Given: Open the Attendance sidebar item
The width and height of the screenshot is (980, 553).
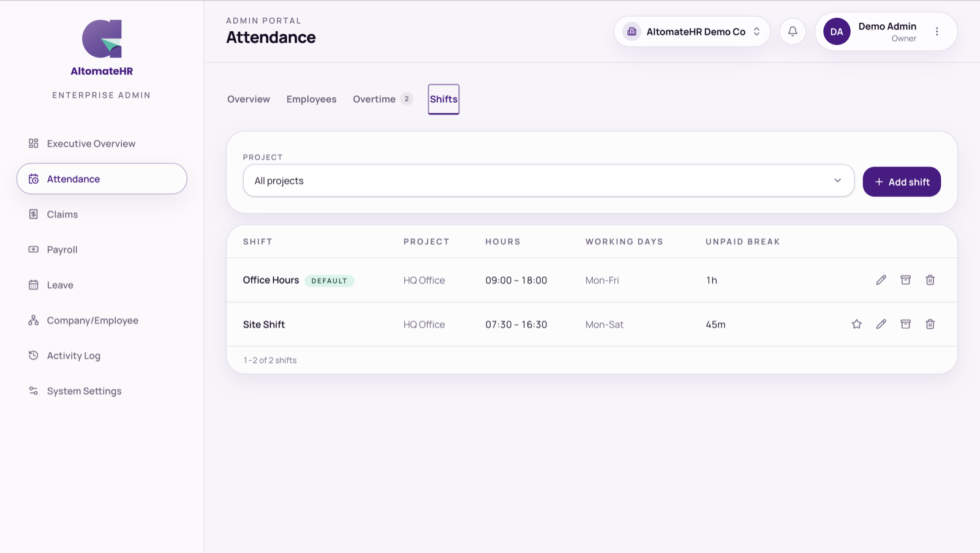Looking at the screenshot, I should pos(102,179).
